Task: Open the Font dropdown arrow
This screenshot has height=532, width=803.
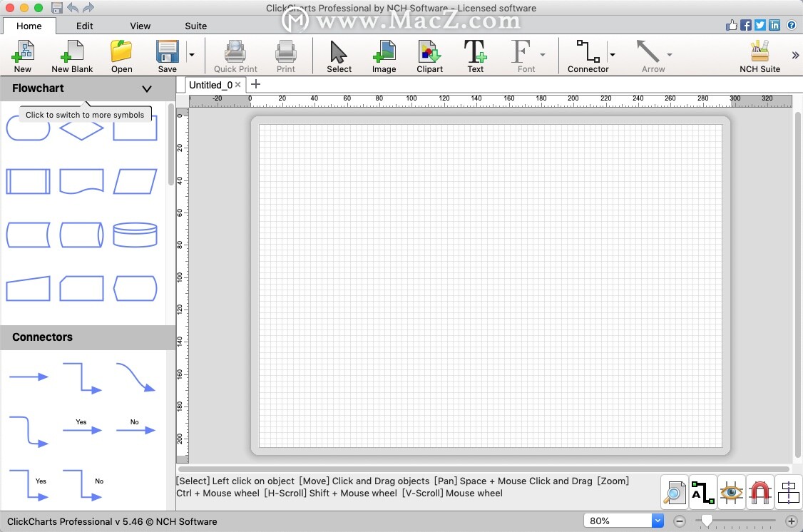Action: point(542,54)
